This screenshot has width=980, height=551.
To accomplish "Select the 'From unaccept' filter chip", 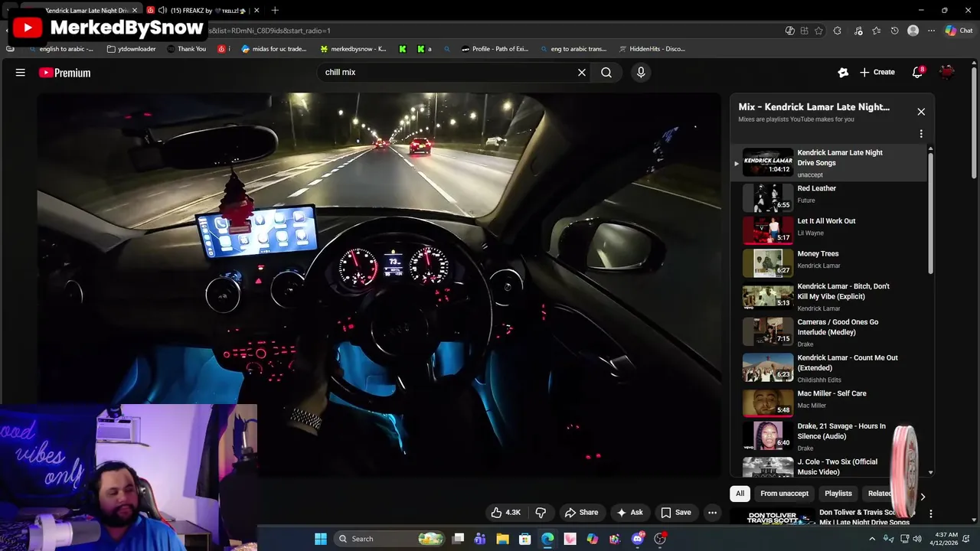I will pyautogui.click(x=784, y=494).
